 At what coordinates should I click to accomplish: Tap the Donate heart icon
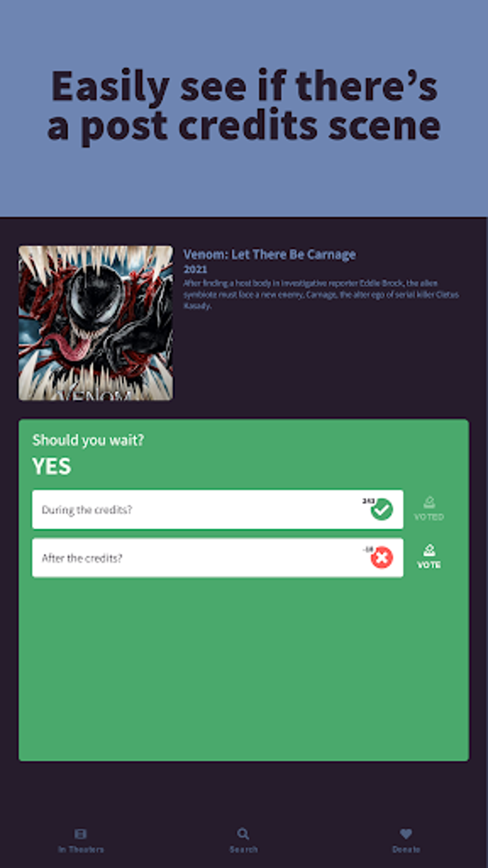click(406, 834)
